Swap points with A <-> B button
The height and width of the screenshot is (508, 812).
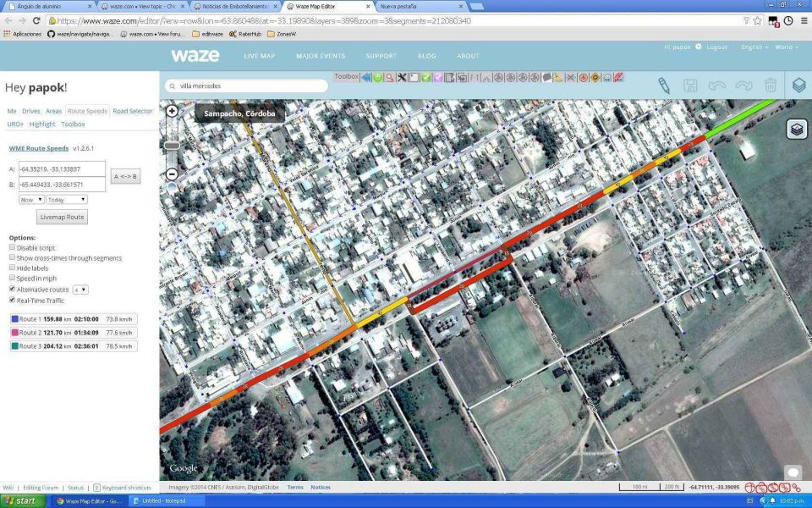pos(125,176)
